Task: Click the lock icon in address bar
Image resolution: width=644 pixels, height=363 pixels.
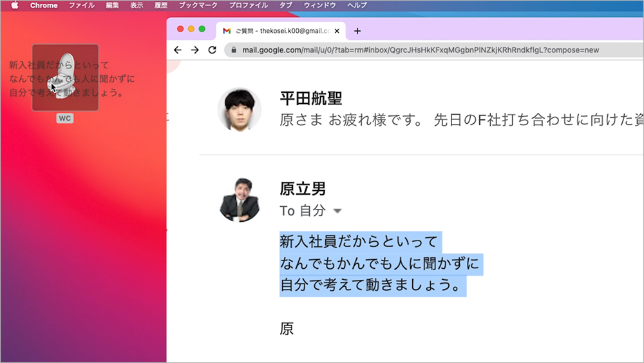Action: click(234, 50)
